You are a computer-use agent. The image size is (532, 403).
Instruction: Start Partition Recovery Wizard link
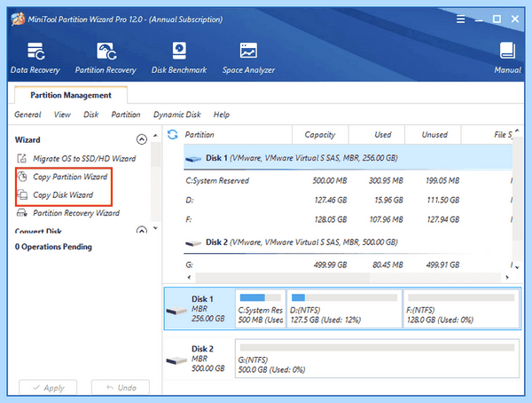(76, 213)
